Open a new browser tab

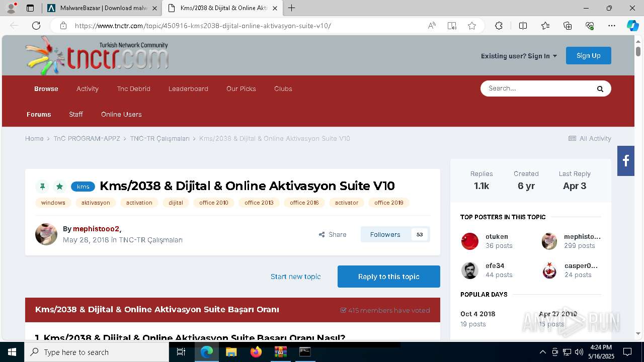291,8
